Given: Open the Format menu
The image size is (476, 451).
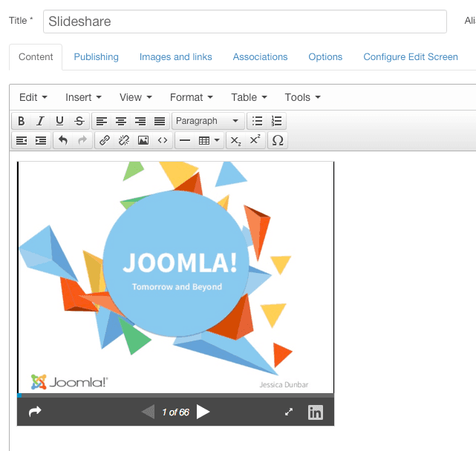Looking at the screenshot, I should pyautogui.click(x=192, y=97).
